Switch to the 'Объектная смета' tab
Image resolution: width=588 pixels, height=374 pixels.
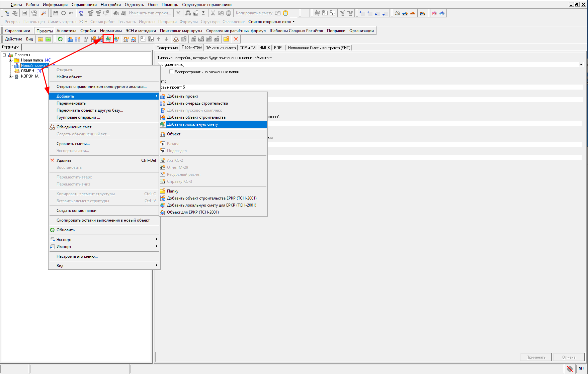click(x=220, y=48)
